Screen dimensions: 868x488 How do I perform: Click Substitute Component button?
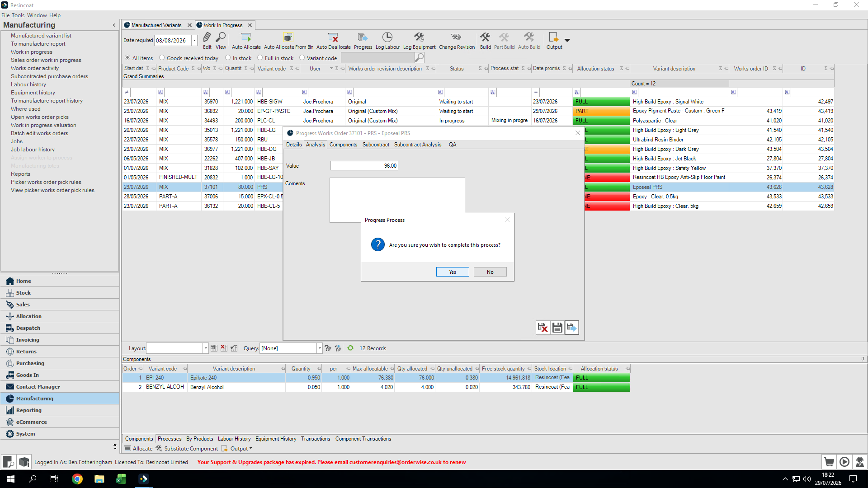[x=187, y=449]
